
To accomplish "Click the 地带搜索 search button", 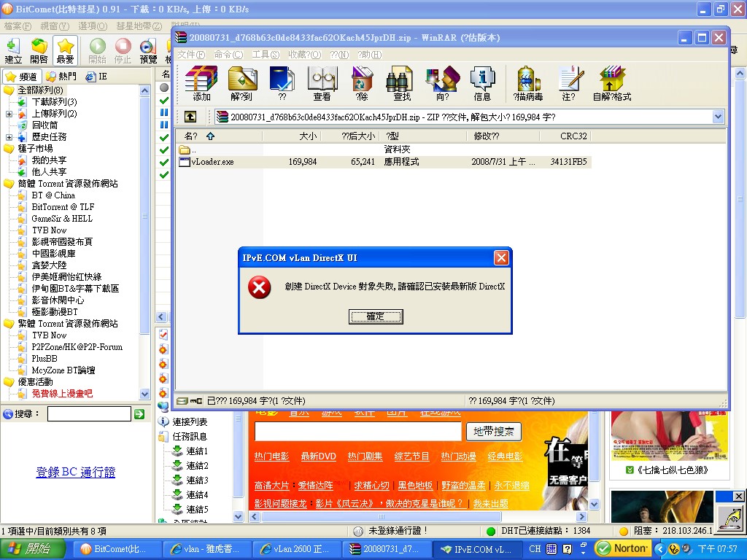I will click(x=494, y=432).
